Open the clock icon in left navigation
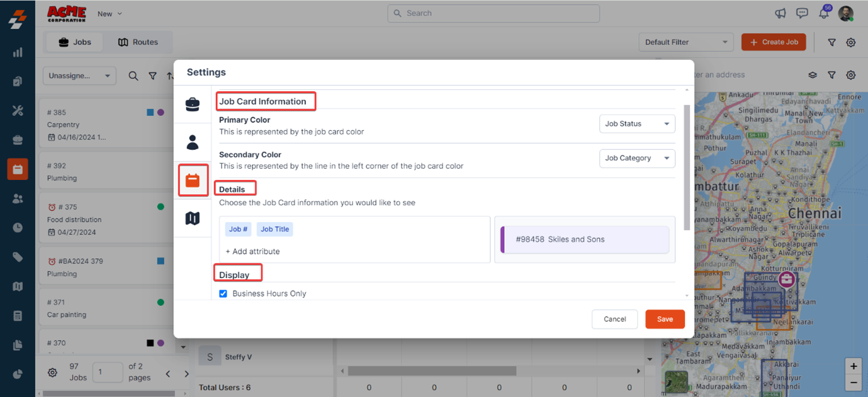 (18, 228)
